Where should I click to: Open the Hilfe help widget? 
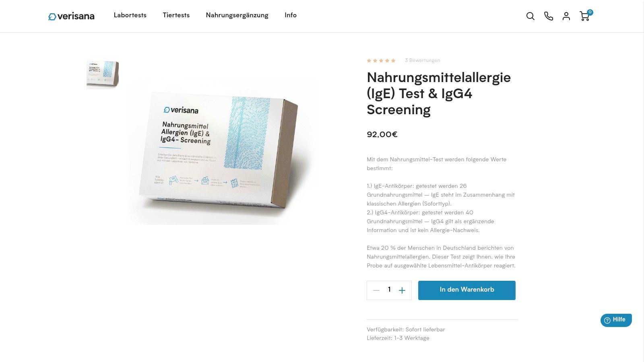(x=616, y=320)
